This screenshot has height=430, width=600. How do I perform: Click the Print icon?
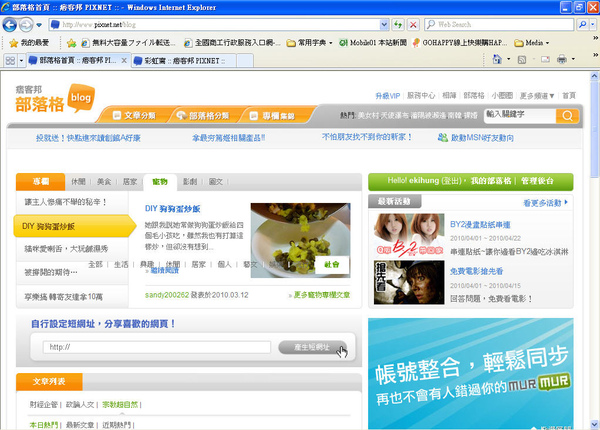click(562, 59)
